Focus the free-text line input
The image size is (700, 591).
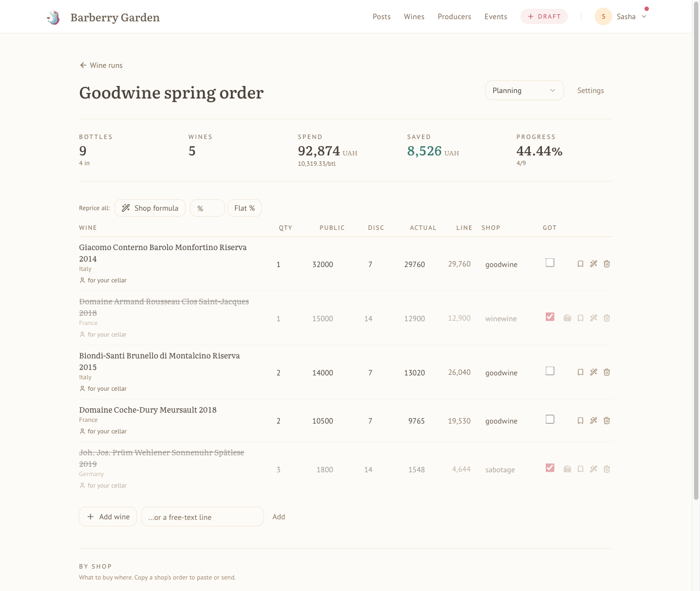click(202, 517)
